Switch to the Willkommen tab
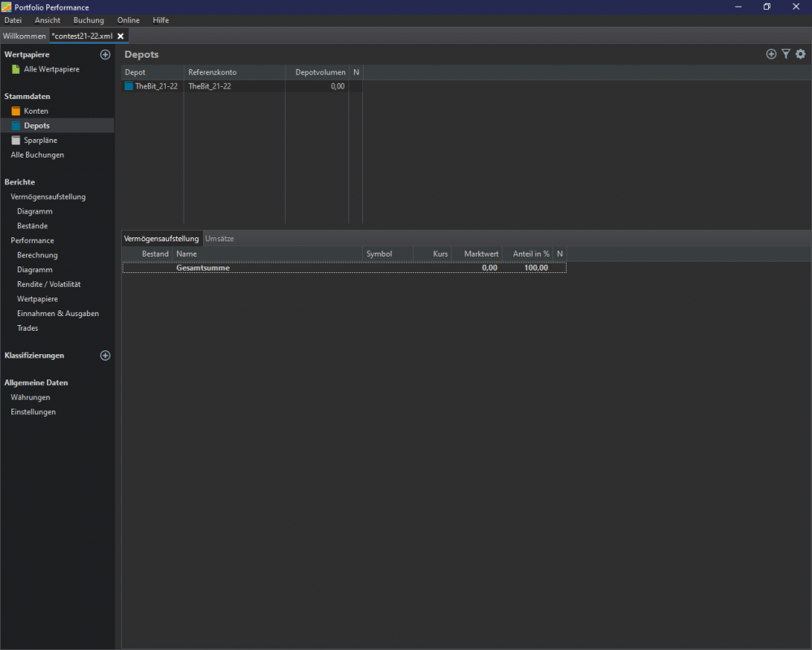The width and height of the screenshot is (812, 650). (x=24, y=36)
